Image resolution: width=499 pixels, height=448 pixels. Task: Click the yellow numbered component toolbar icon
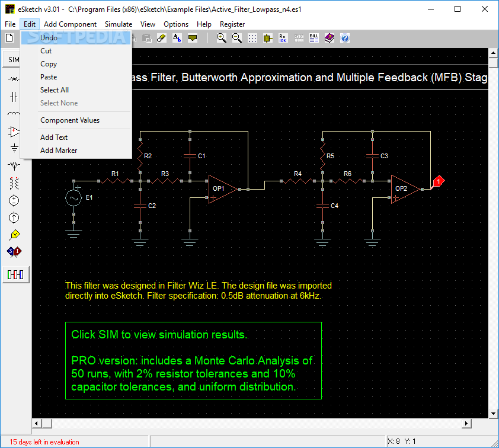click(268, 38)
